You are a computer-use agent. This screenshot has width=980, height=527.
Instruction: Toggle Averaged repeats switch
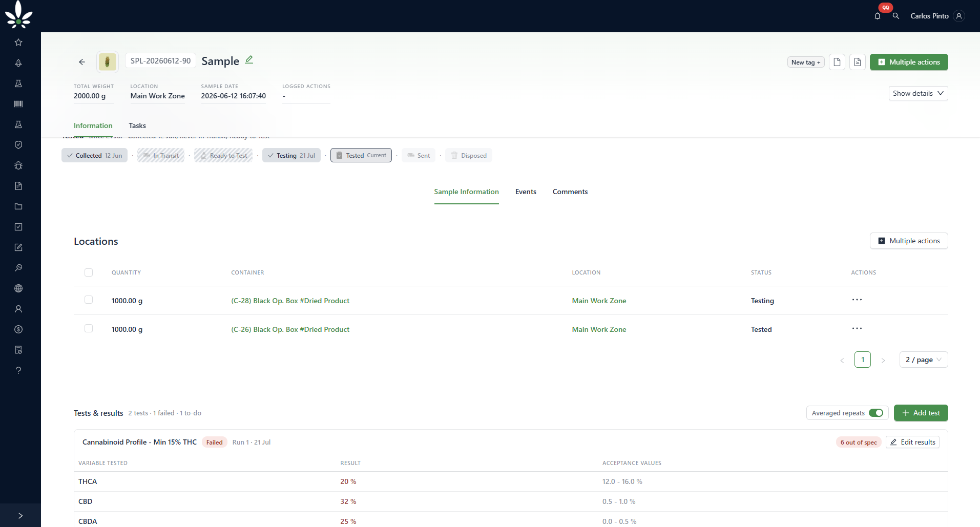876,413
